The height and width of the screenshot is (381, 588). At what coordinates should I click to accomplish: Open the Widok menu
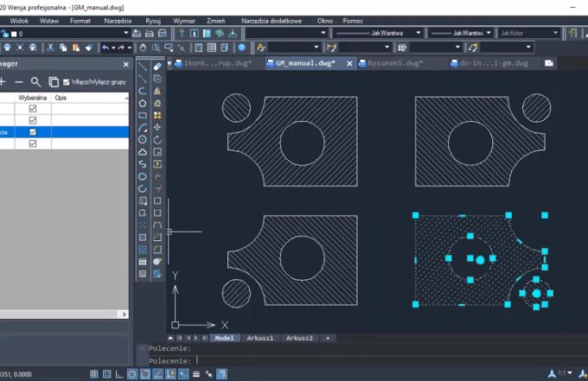point(19,21)
